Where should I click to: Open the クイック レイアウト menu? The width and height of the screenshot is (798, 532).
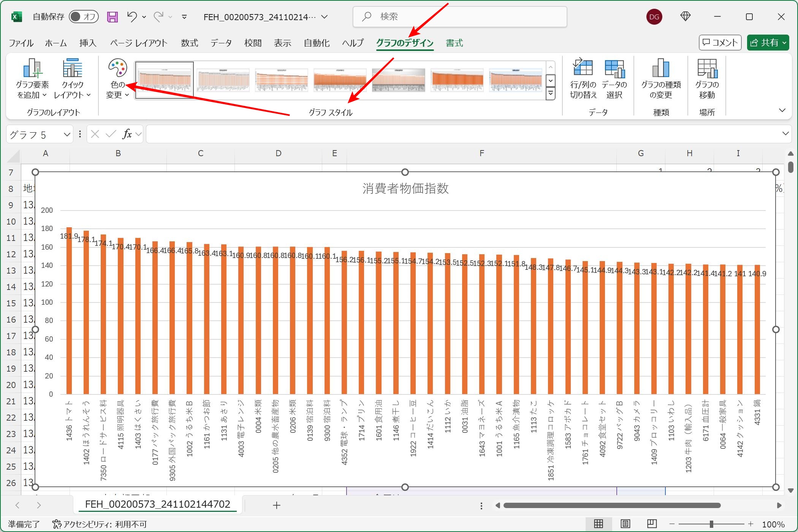click(72, 78)
